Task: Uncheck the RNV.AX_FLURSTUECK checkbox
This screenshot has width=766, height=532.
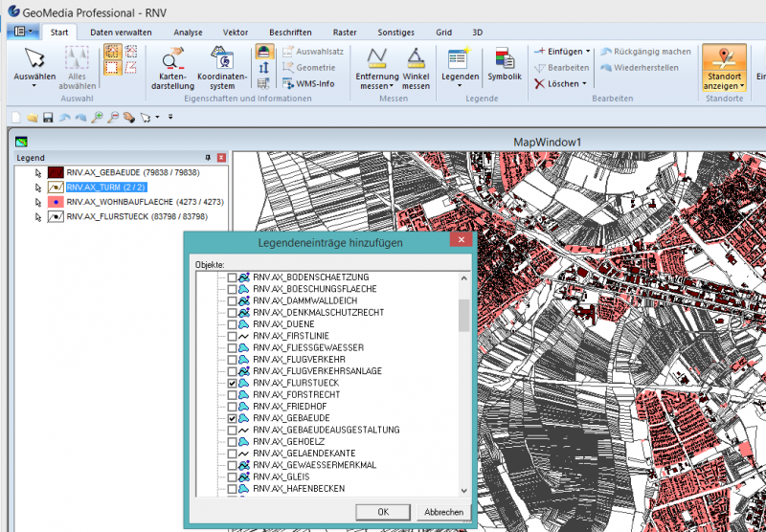Action: (x=233, y=383)
